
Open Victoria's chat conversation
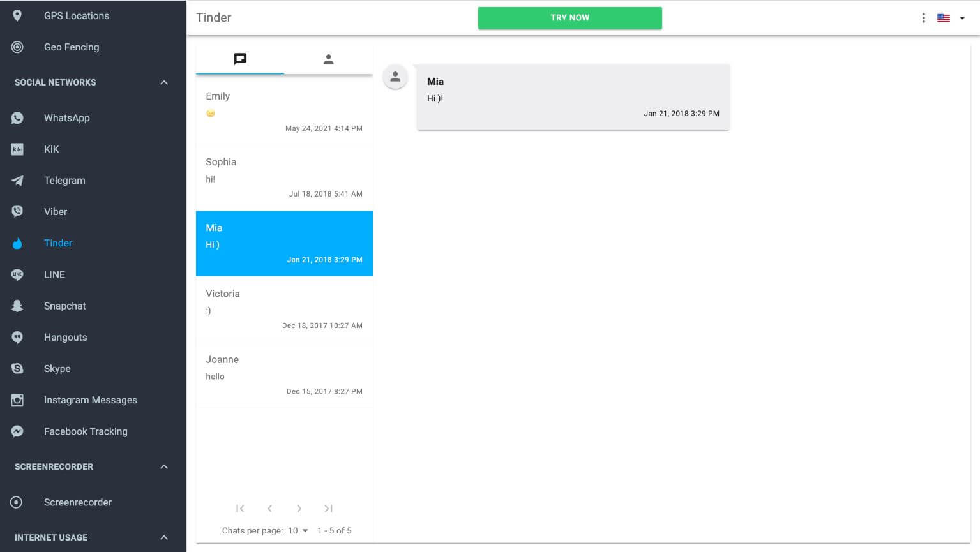pyautogui.click(x=284, y=309)
